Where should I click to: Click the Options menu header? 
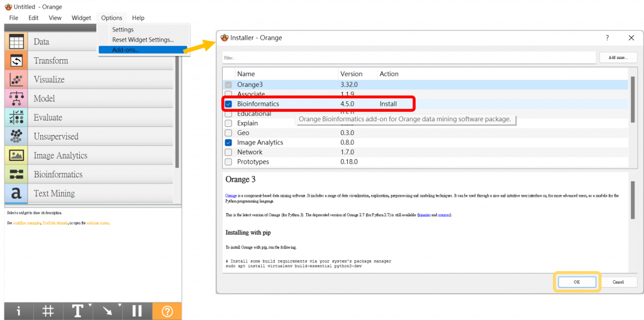pyautogui.click(x=112, y=18)
